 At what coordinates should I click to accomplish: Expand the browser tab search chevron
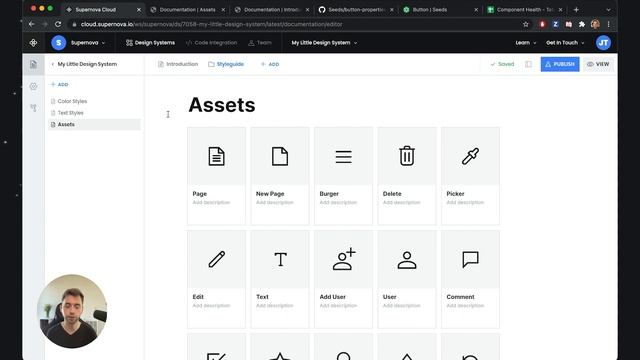(x=608, y=9)
